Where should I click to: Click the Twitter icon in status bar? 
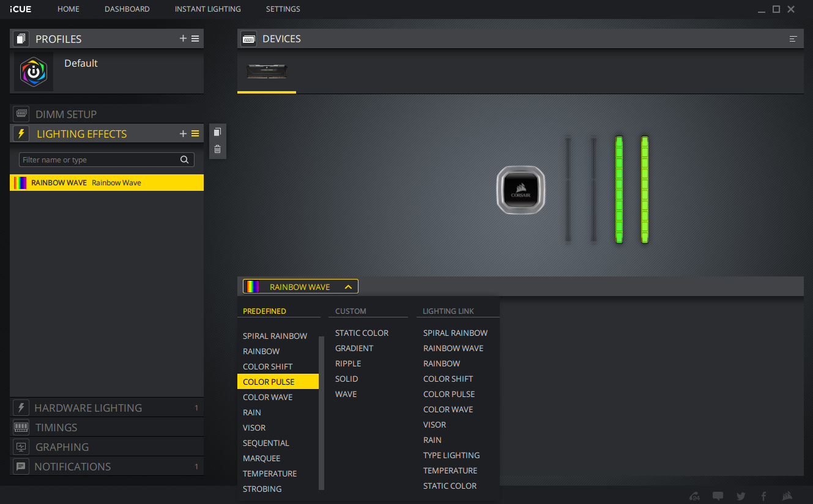pos(741,496)
